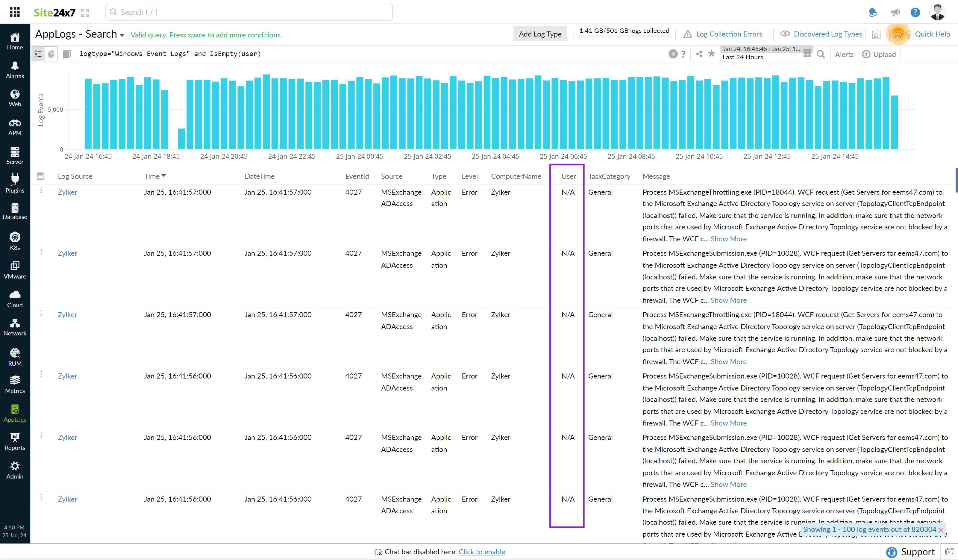Image resolution: width=958 pixels, height=560 pixels.
Task: Toggle the column selector icon in table header
Action: point(40,176)
